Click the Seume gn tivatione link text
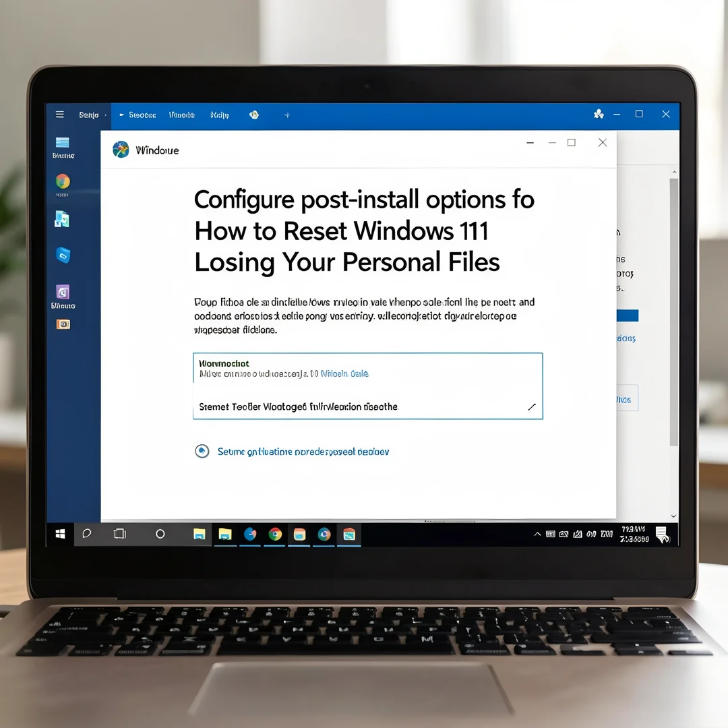Image resolution: width=728 pixels, height=728 pixels. [303, 452]
